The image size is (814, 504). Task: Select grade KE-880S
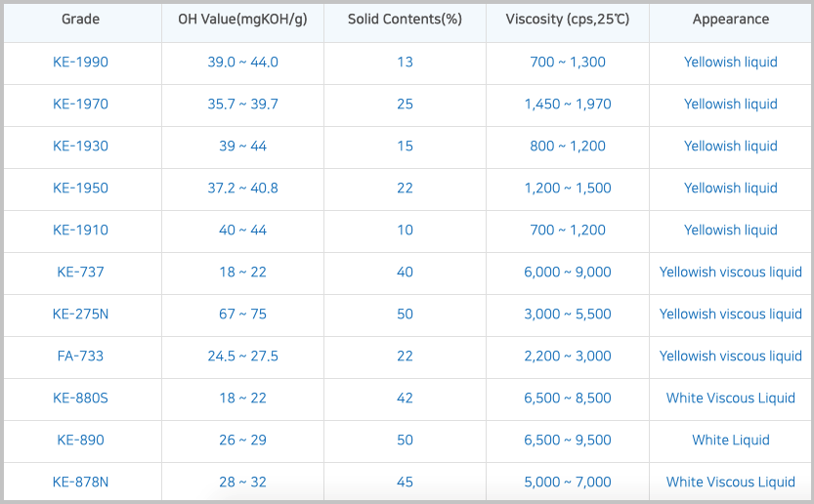(x=81, y=398)
